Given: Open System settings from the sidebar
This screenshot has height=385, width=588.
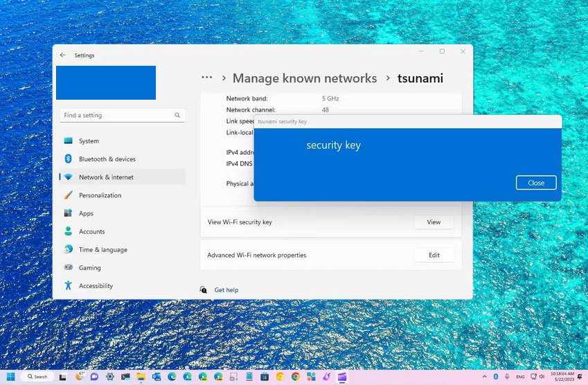Looking at the screenshot, I should (x=89, y=141).
